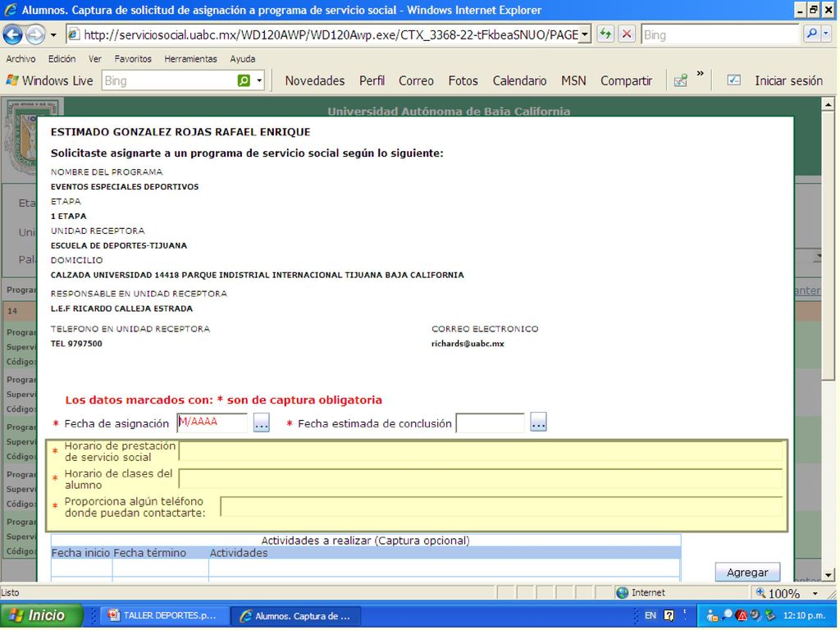Open the Favoritos menu
The width and height of the screenshot is (840, 630).
(x=133, y=59)
